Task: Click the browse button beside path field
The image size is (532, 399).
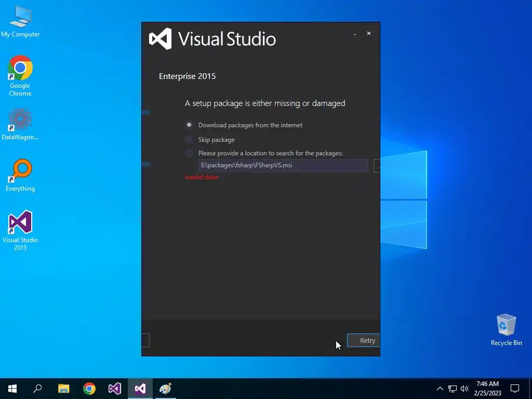Action: point(377,166)
